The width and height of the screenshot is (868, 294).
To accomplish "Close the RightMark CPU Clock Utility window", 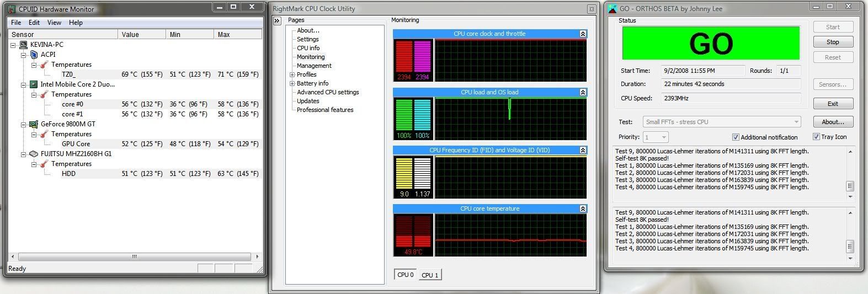I will click(592, 9).
